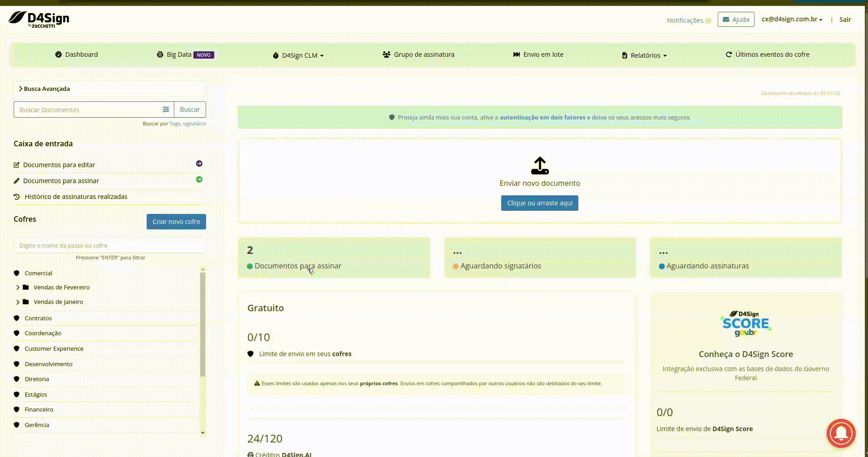Click the Vendas de Janeiro folder icon

26,302
